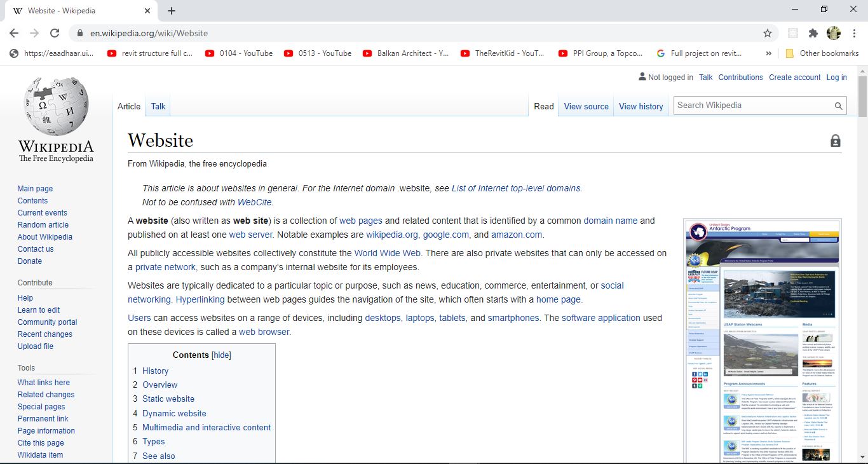Click the search magnifier icon

pos(839,106)
